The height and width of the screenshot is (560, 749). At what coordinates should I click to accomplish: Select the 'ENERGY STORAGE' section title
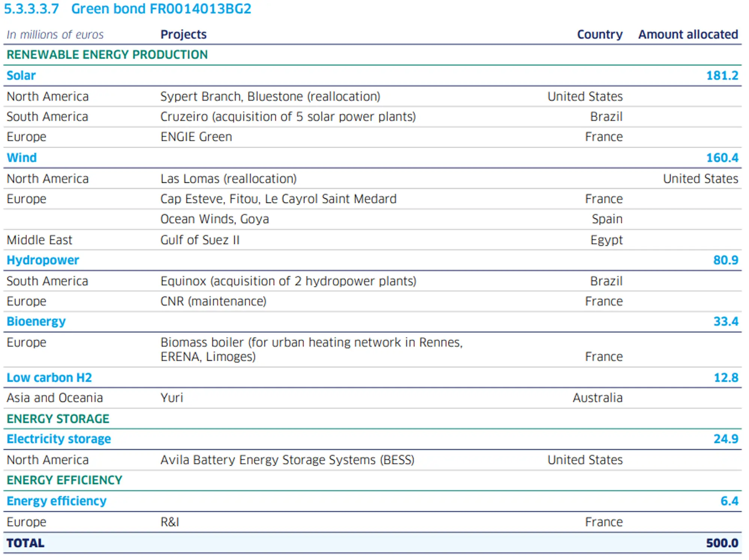[x=58, y=419]
